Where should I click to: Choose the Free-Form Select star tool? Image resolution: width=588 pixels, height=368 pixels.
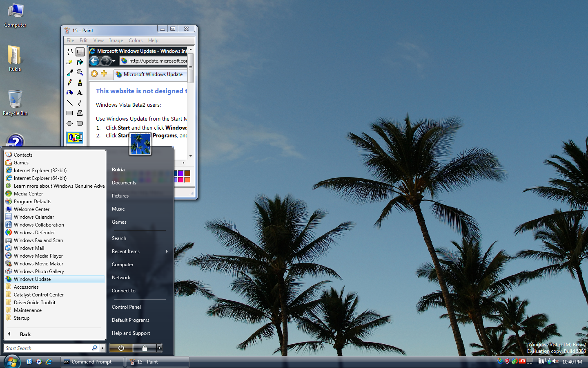[70, 52]
